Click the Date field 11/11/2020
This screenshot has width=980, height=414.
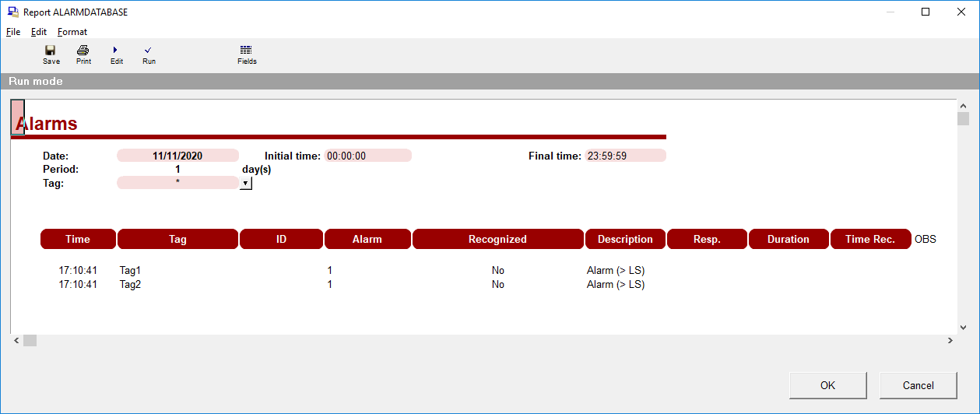pos(177,156)
